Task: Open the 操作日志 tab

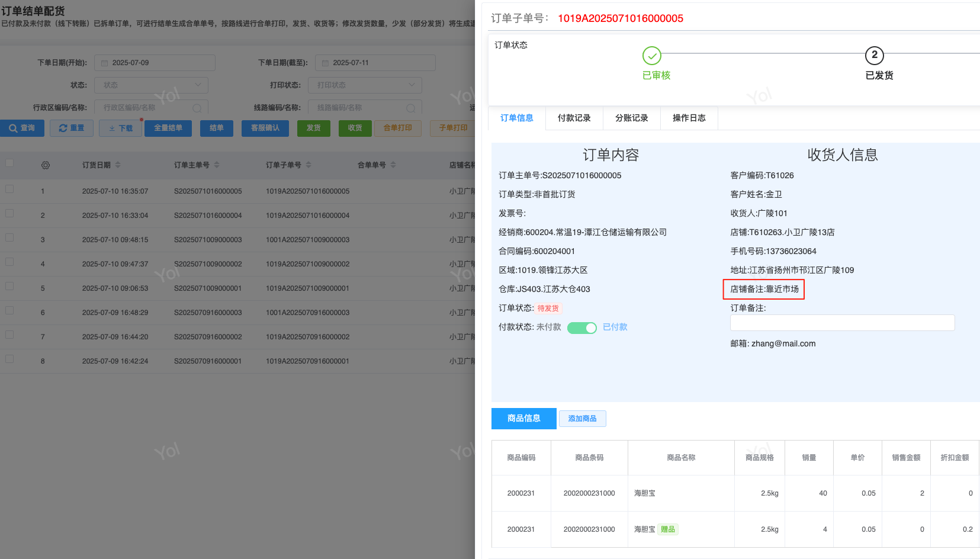Action: pyautogui.click(x=689, y=118)
